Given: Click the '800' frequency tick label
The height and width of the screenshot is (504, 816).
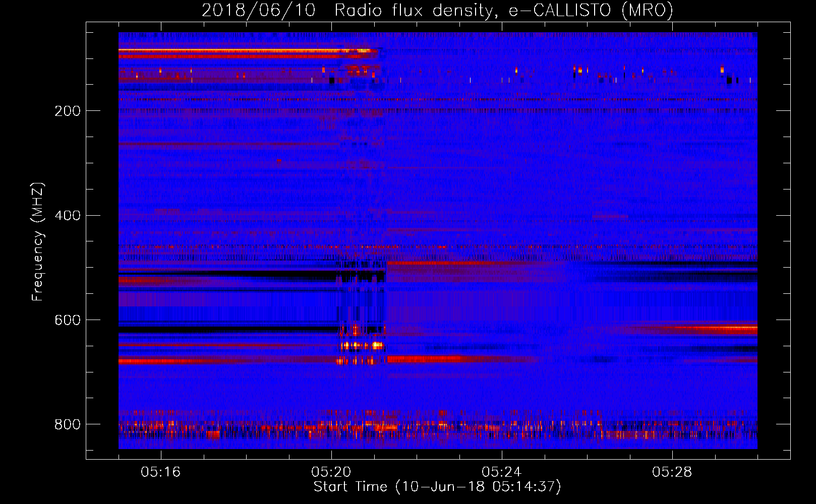Looking at the screenshot, I should pyautogui.click(x=68, y=424).
